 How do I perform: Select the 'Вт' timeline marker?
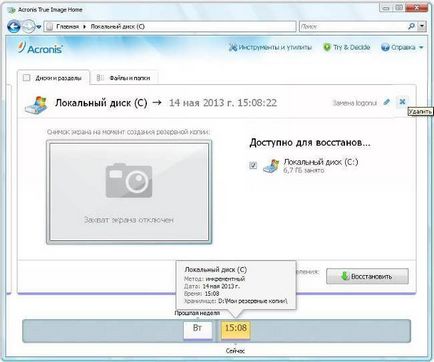[x=198, y=329]
